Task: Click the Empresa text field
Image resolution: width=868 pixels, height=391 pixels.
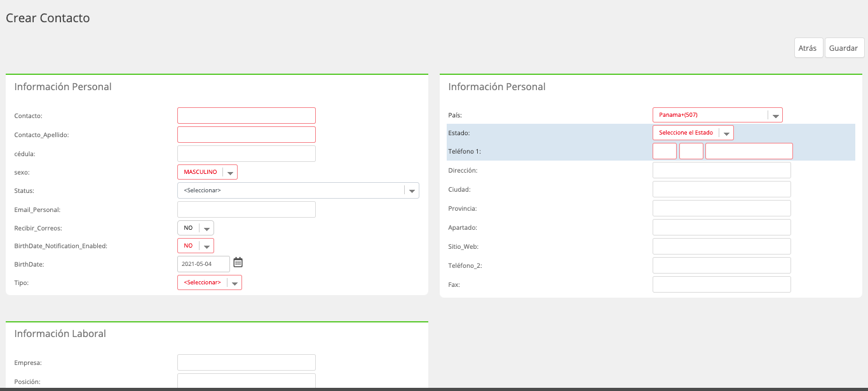Action: coord(247,362)
